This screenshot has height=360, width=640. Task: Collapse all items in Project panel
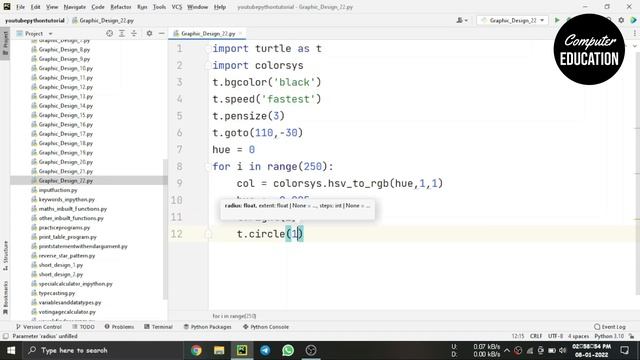coord(134,33)
